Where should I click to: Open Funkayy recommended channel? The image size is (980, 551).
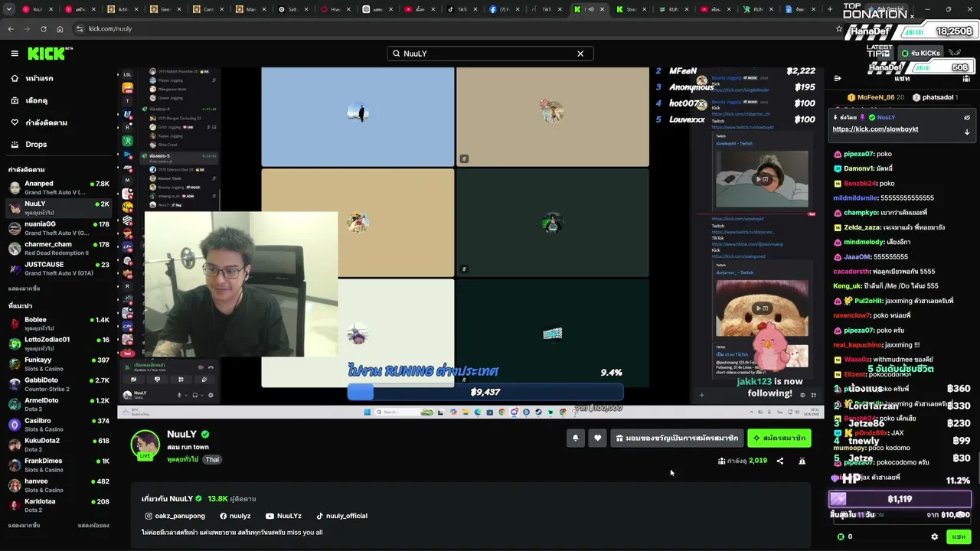(x=59, y=364)
